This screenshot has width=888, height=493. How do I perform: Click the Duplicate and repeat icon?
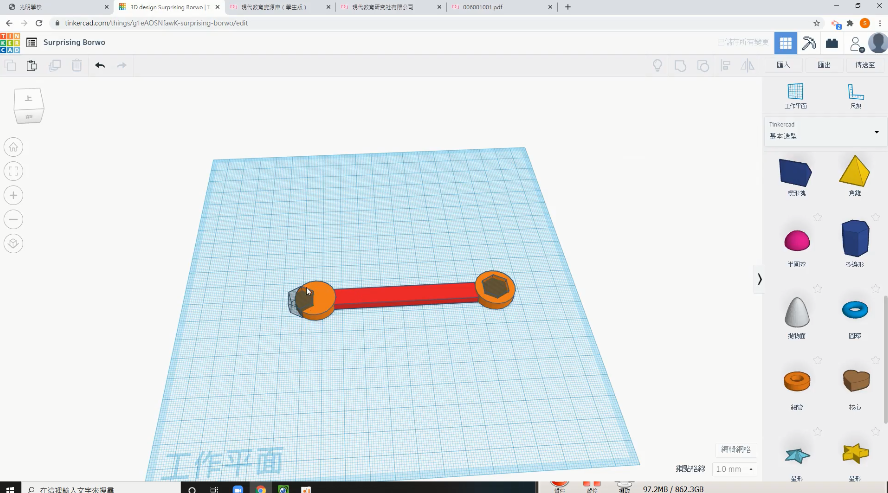(55, 66)
